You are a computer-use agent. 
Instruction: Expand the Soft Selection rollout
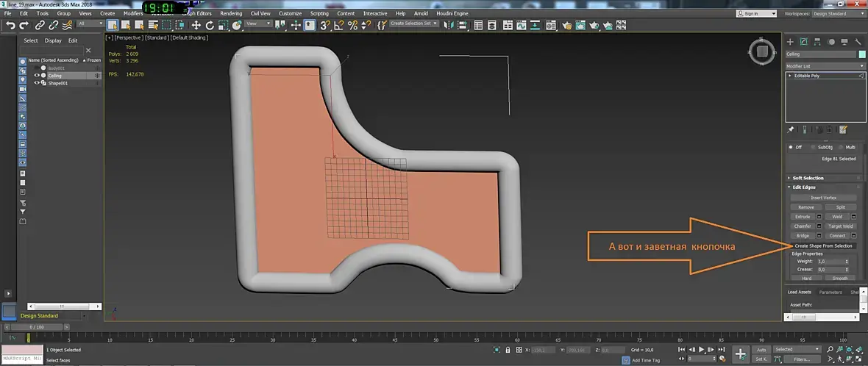click(x=808, y=178)
